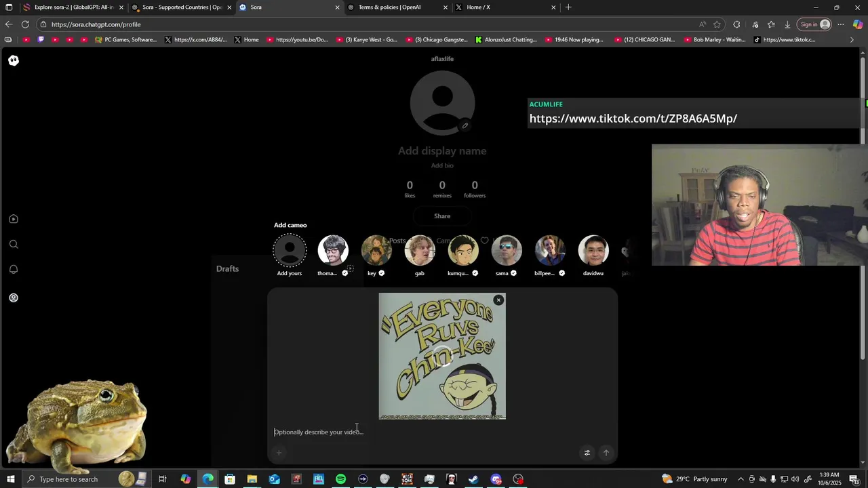868x488 pixels.
Task: Open Copilot icon in browser toolbar
Action: (858, 24)
